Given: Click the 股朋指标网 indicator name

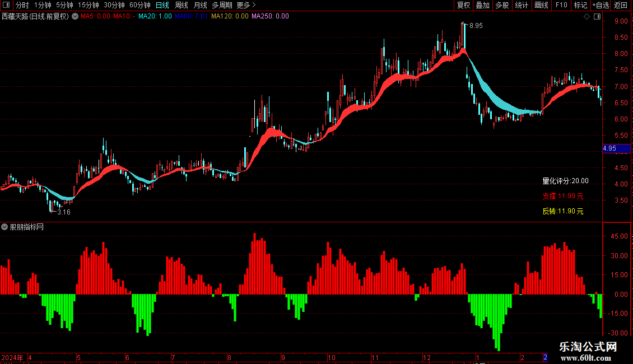Looking at the screenshot, I should tap(27, 227).
